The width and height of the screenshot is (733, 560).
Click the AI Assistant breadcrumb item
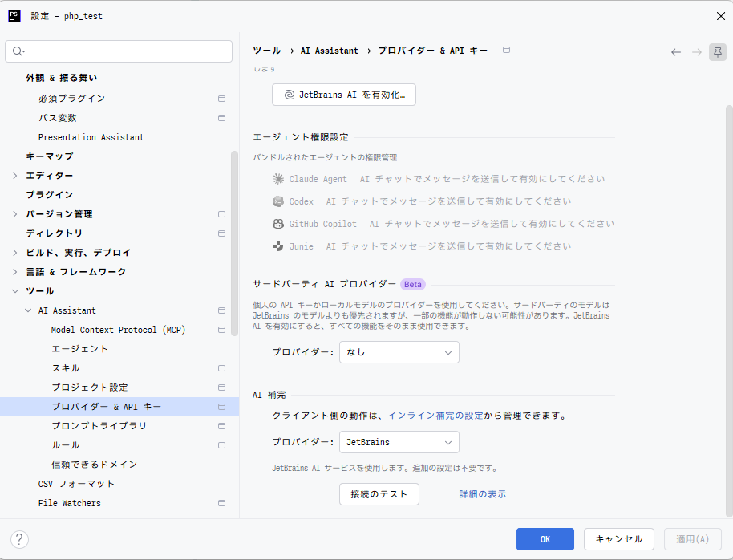coord(329,51)
